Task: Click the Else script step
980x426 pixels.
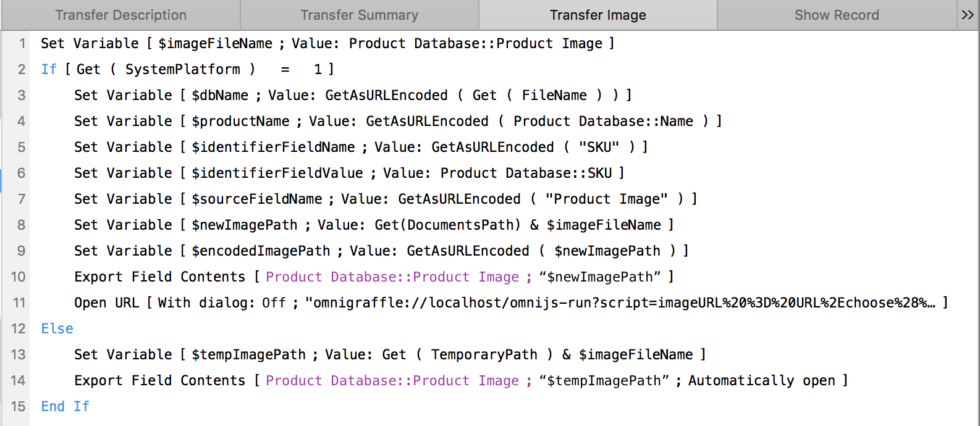Action: point(57,329)
